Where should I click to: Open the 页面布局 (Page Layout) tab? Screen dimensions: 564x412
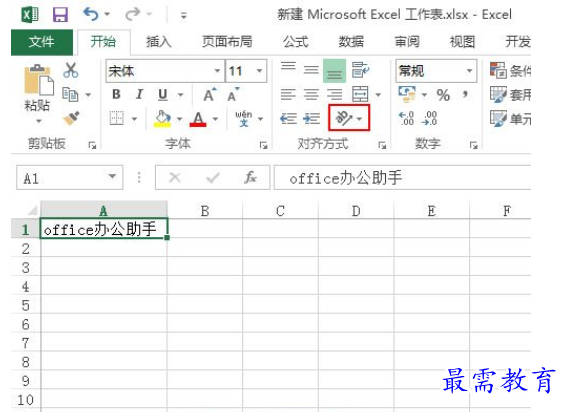[x=227, y=42]
